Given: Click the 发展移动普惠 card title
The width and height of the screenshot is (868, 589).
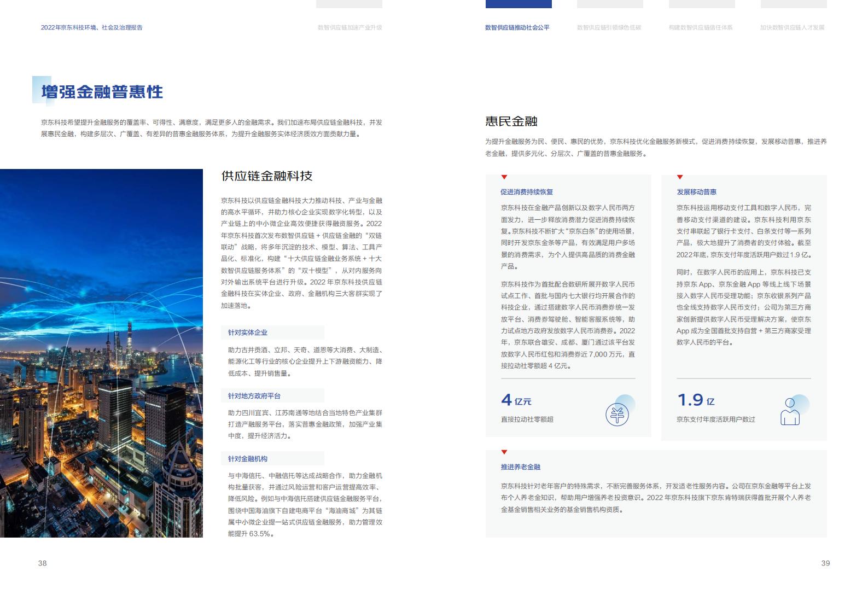Looking at the screenshot, I should (696, 192).
